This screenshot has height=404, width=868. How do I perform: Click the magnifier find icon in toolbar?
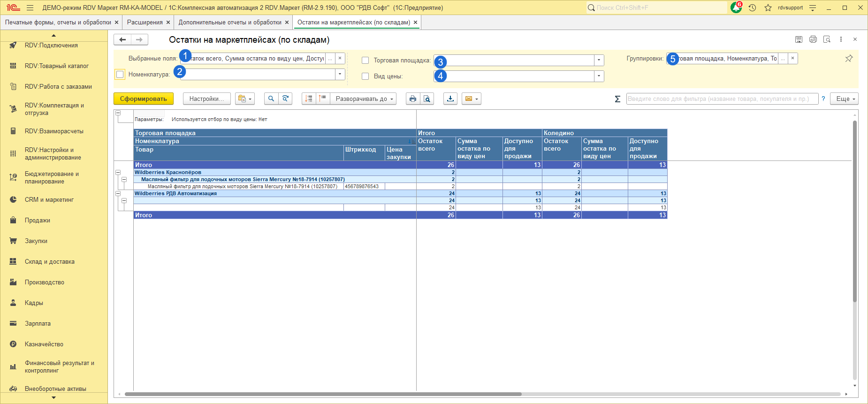(271, 99)
